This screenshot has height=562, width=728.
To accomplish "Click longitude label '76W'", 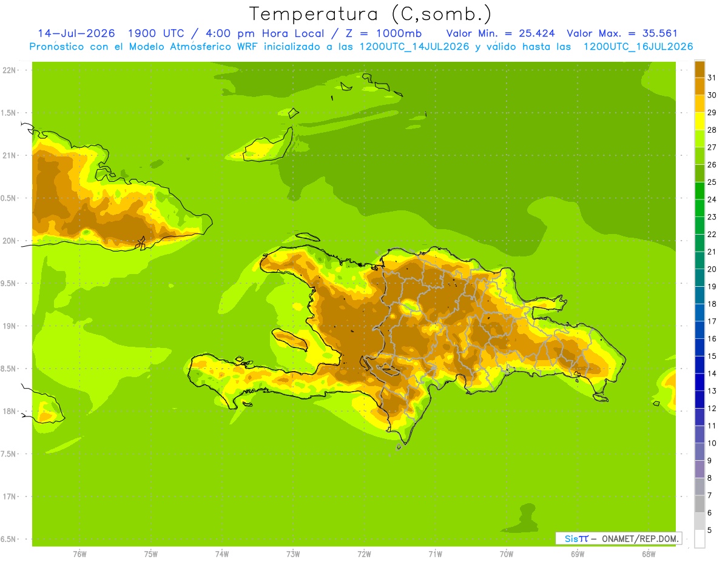I will (x=79, y=554).
